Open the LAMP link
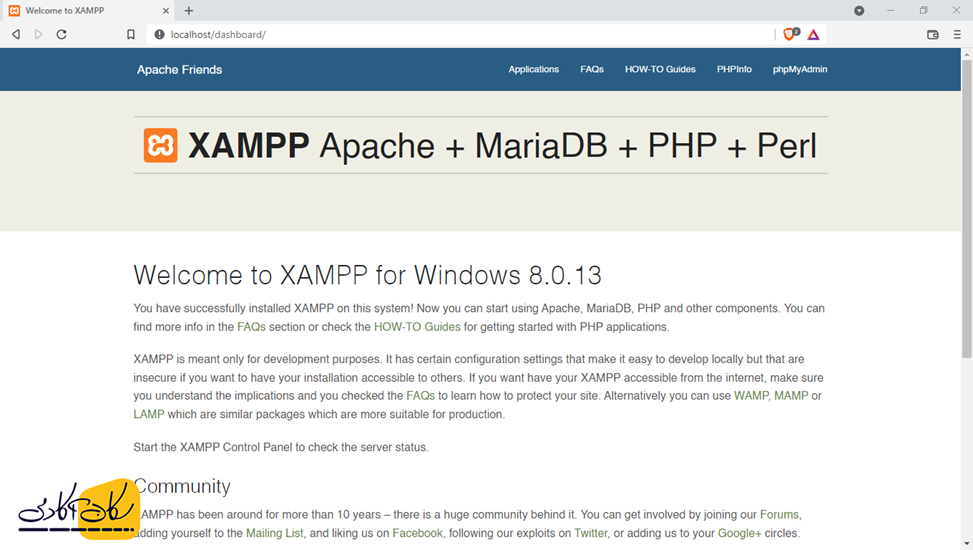Image resolution: width=973 pixels, height=550 pixels. [149, 415]
